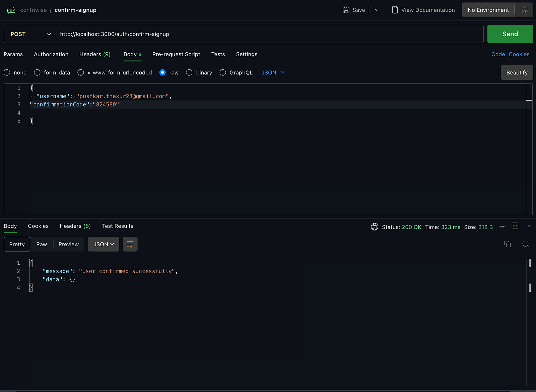This screenshot has height=392, width=536.
Task: Collapse the response pane chevron
Action: click(x=529, y=226)
